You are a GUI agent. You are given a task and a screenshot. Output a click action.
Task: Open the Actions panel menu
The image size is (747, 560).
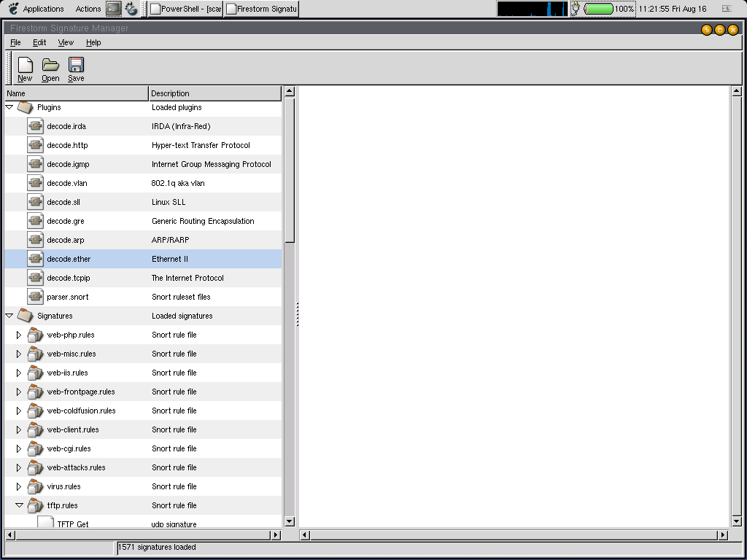[x=88, y=9]
